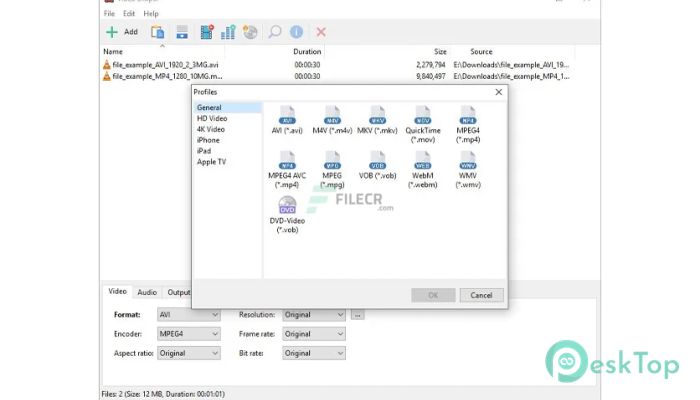
Task: Open the Help menu
Action: pos(151,14)
